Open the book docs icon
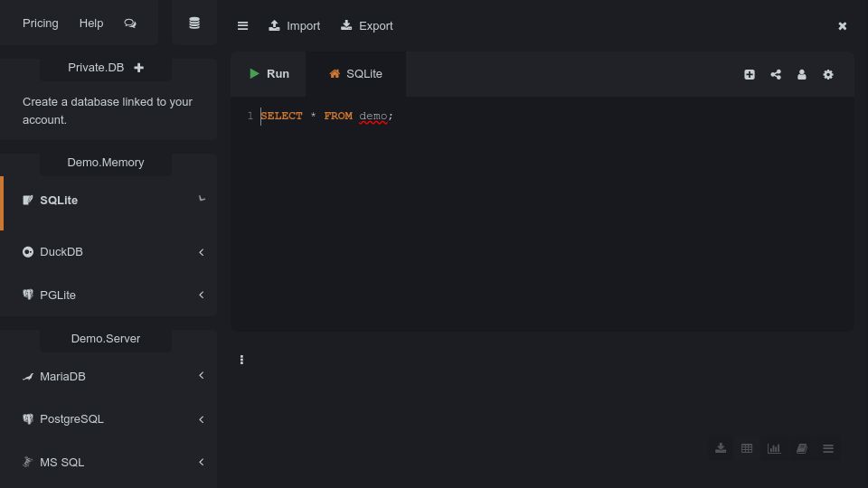Image resolution: width=868 pixels, height=488 pixels. point(802,448)
